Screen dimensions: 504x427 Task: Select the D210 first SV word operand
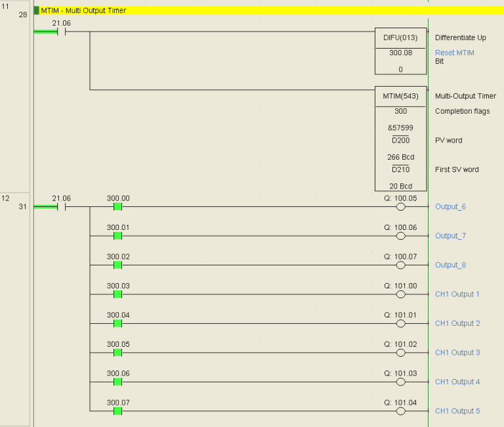tap(400, 169)
